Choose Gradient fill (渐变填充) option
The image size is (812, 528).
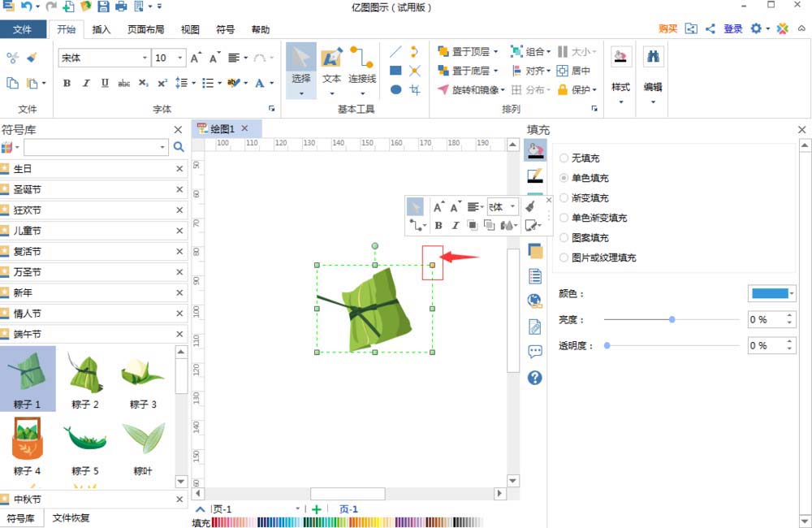tap(585, 197)
